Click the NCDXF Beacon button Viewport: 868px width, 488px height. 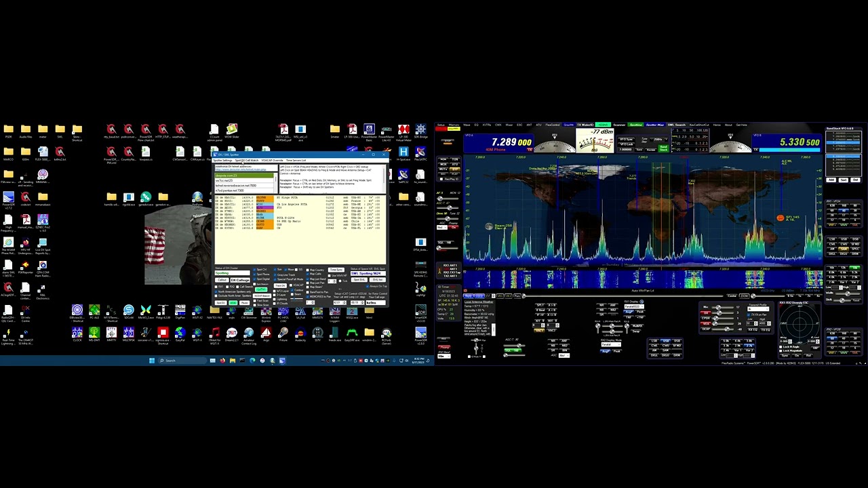pyautogui.click(x=262, y=296)
